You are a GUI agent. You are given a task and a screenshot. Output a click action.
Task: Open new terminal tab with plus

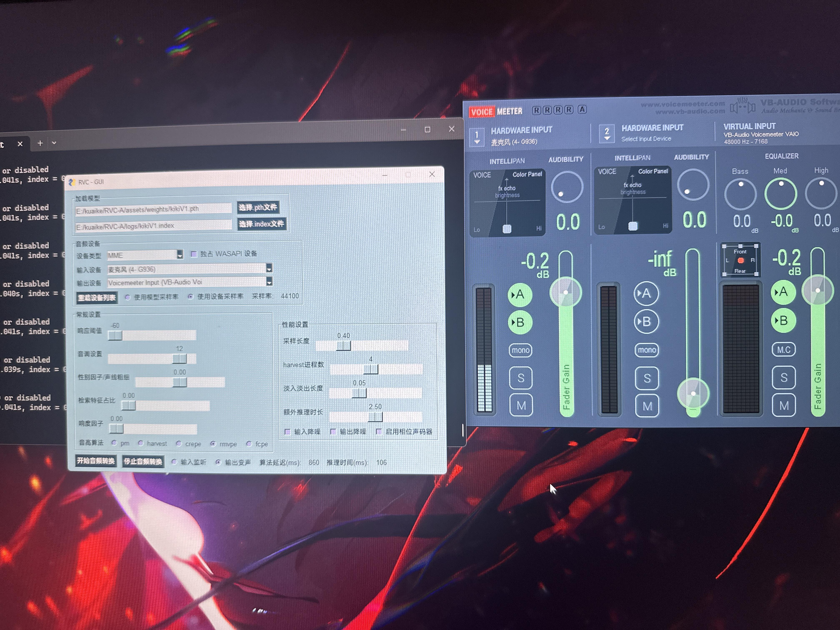(40, 143)
